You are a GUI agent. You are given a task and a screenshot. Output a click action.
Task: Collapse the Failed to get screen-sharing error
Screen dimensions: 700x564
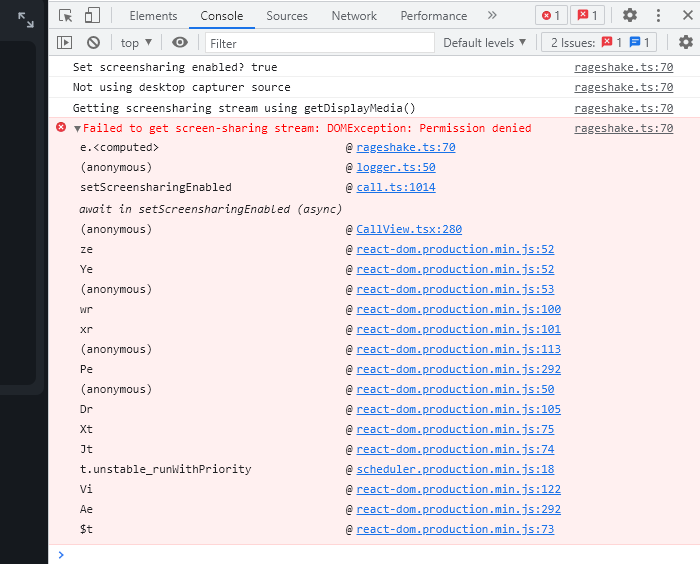[77, 129]
